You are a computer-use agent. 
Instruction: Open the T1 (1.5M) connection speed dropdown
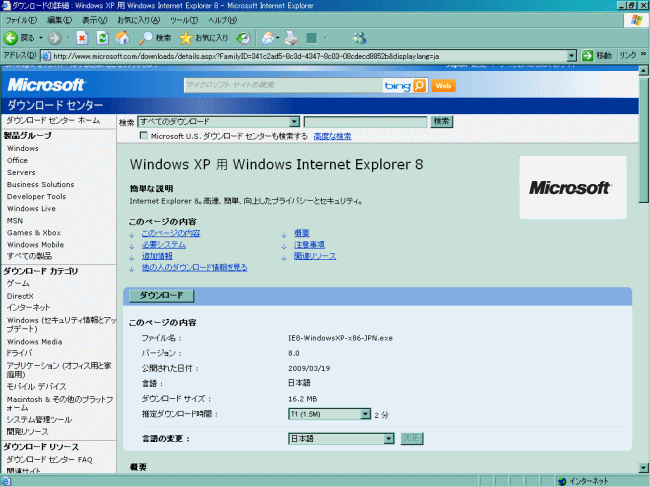pos(329,414)
